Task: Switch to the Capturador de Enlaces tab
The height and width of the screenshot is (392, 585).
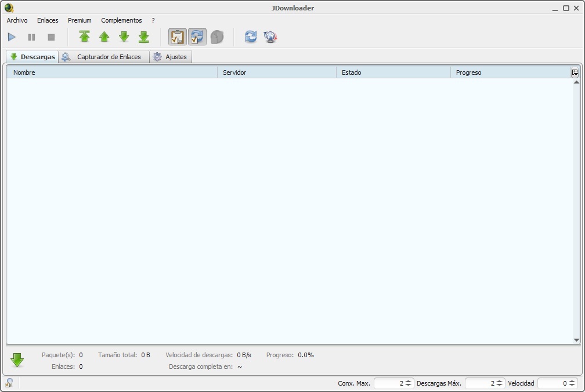Action: [104, 57]
